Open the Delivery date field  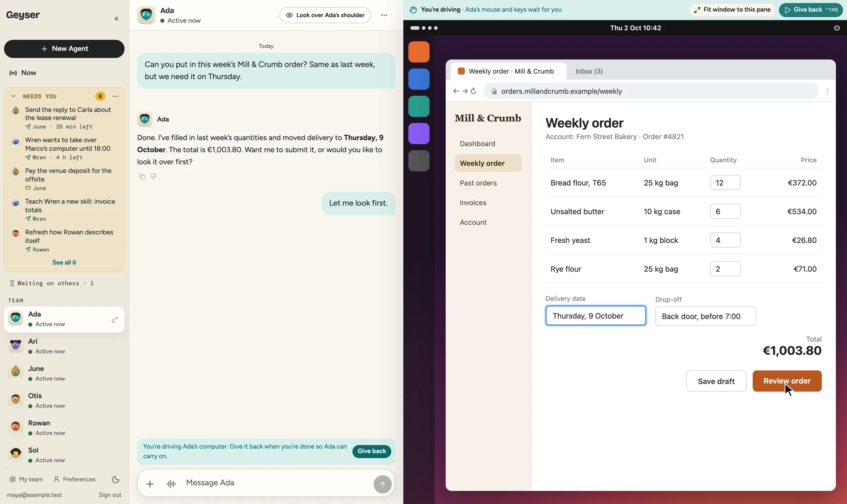click(x=596, y=316)
